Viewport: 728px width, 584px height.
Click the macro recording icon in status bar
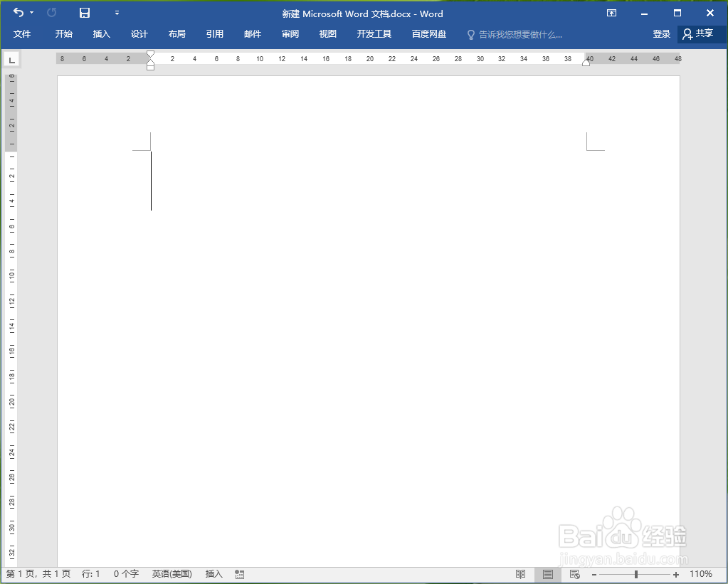pyautogui.click(x=238, y=574)
